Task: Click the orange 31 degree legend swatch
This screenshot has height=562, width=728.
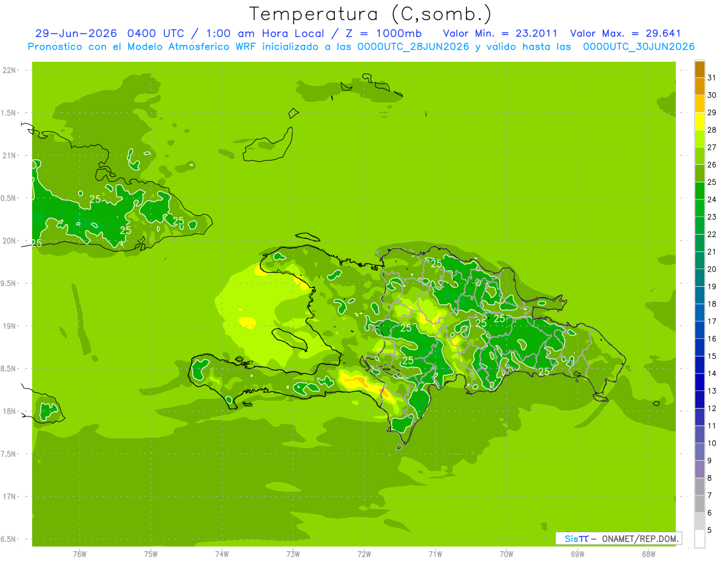Action: point(699,70)
